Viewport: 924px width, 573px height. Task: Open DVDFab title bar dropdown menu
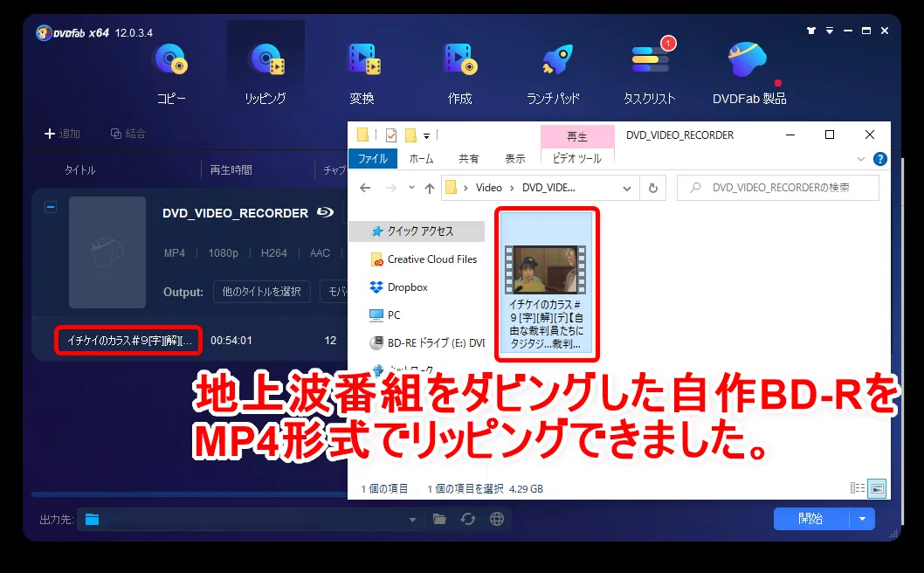click(830, 31)
